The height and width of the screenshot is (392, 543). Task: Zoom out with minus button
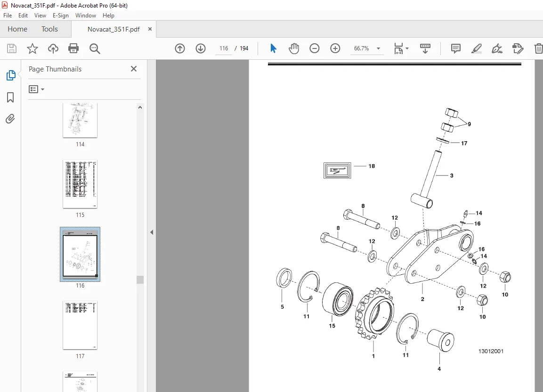click(x=315, y=48)
